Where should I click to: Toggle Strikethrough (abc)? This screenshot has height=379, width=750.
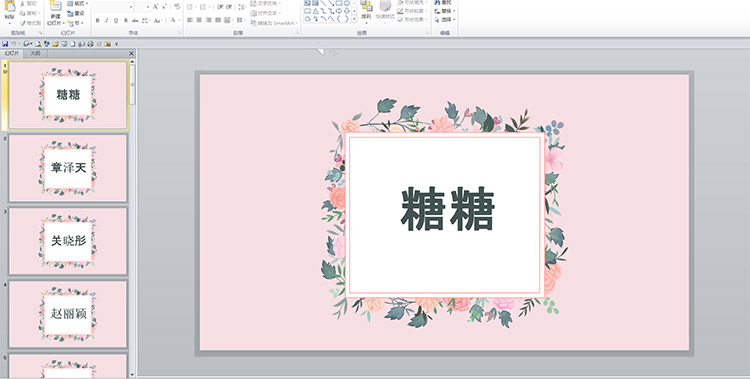[135, 21]
